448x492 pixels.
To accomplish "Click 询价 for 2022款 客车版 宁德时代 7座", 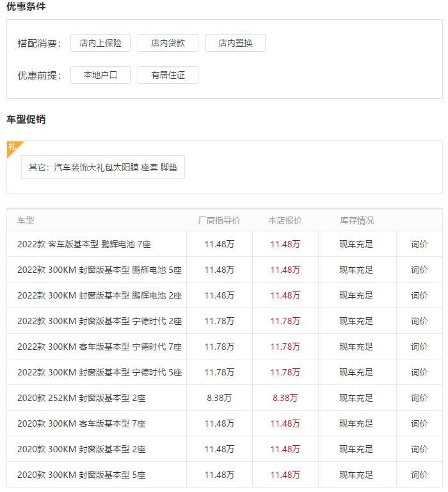I will [x=419, y=347].
